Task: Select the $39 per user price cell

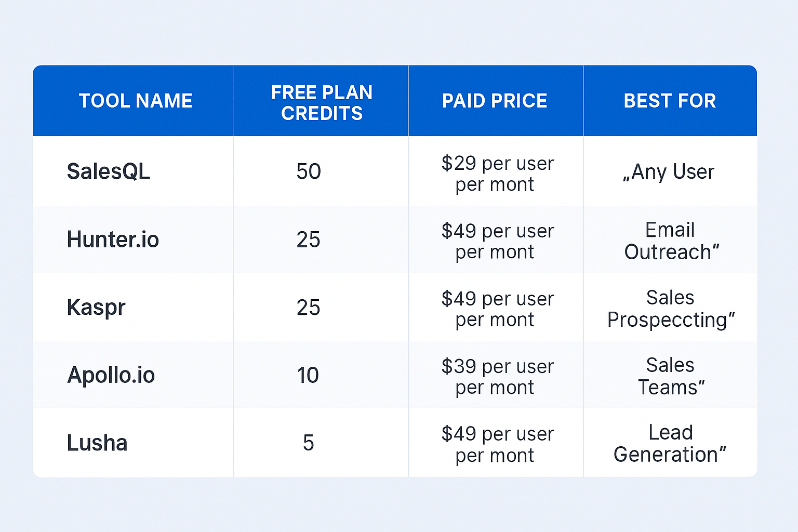Action: pos(497,377)
